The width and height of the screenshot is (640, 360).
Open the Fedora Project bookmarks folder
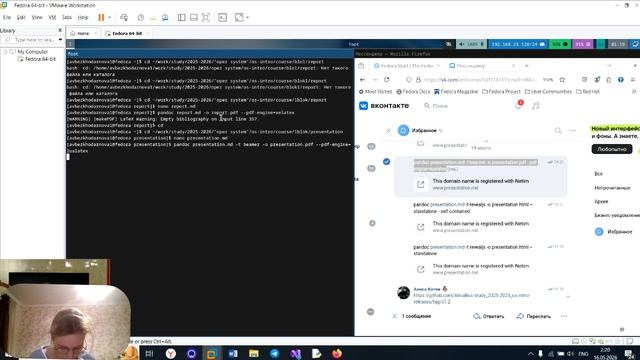pos(502,92)
